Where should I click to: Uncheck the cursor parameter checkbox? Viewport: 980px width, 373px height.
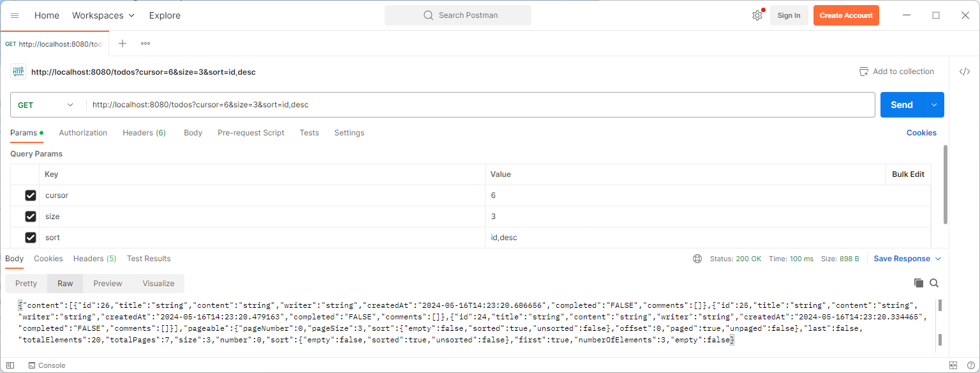tap(30, 195)
